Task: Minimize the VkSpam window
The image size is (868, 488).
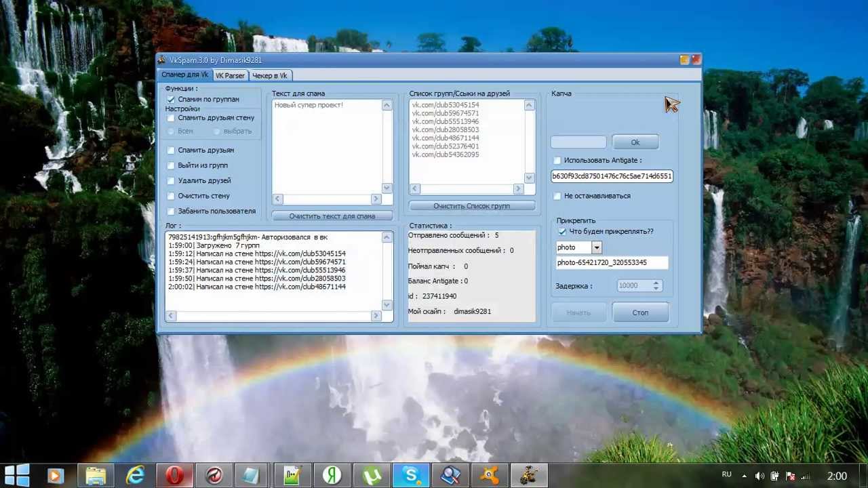Action: click(684, 60)
